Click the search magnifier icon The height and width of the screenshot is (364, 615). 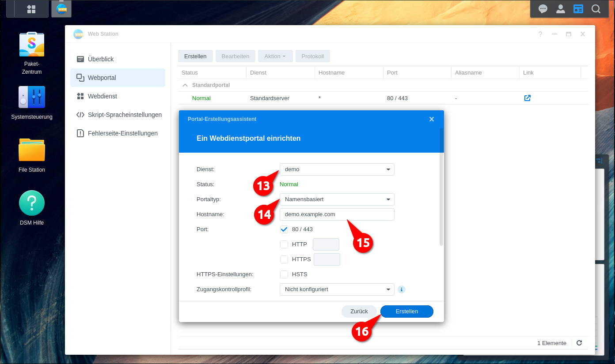coord(596,9)
